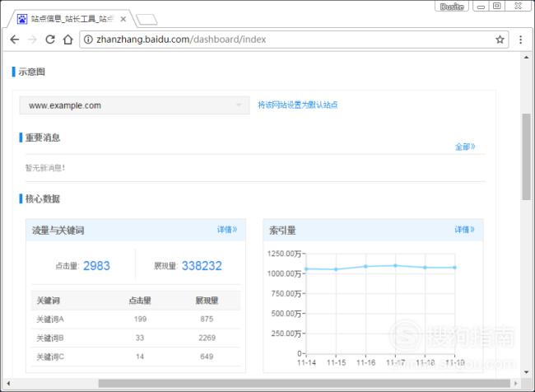Click the browser forward arrow
Screen dimensions: 535x392
coord(32,40)
